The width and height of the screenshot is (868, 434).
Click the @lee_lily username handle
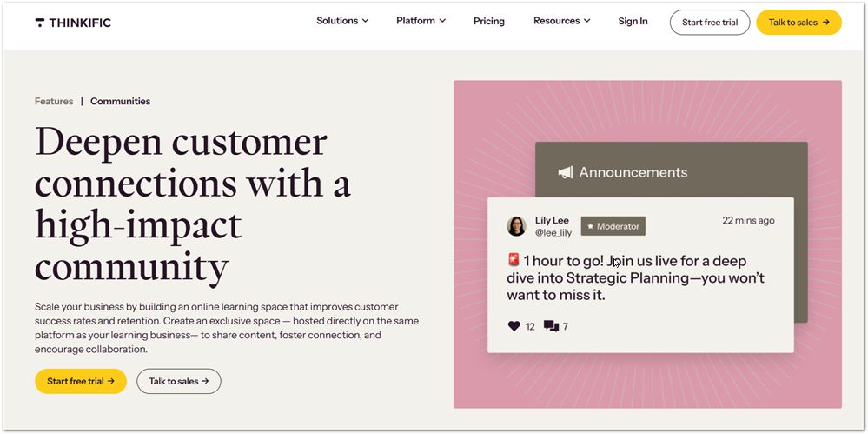point(553,233)
